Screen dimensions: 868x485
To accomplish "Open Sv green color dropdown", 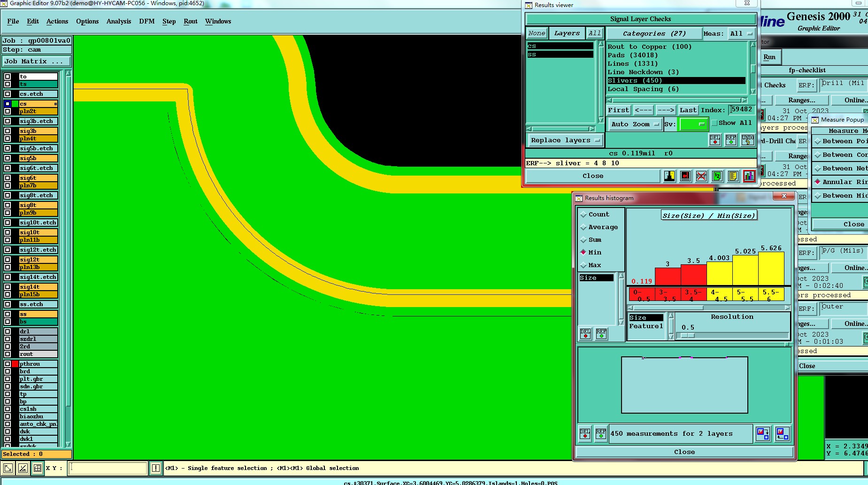I will click(693, 124).
